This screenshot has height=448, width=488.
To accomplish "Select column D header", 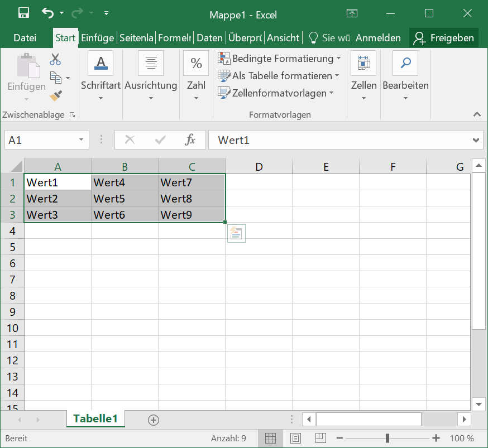I will 259,167.
